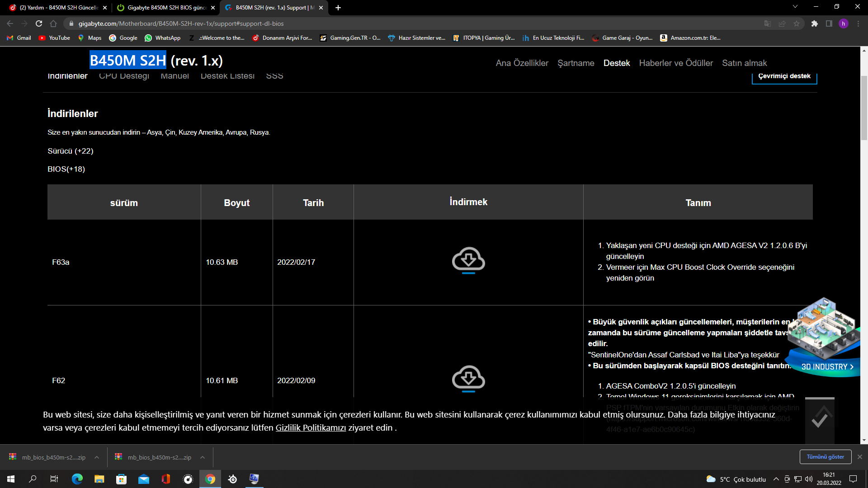The image size is (868, 488).
Task: Open 3D INDUSTRY promotional banner
Action: 823,338
